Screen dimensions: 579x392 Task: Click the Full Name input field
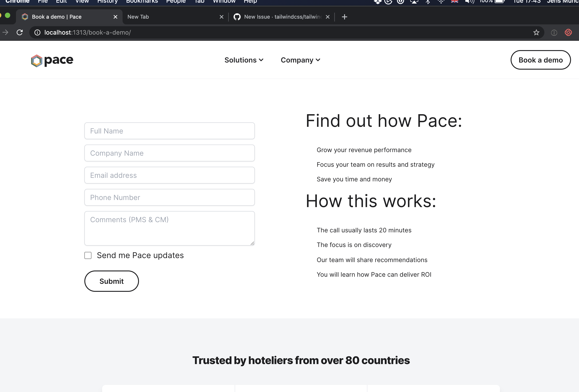[169, 131]
